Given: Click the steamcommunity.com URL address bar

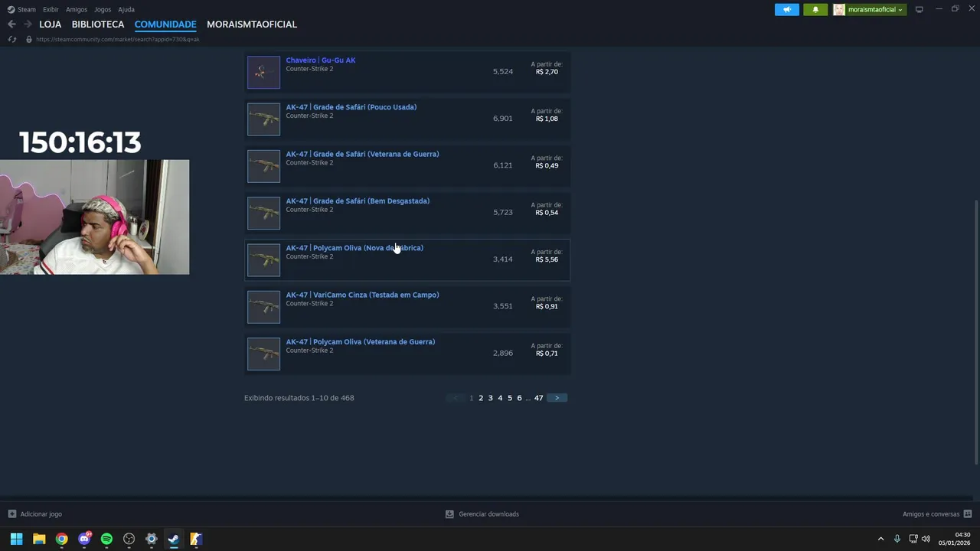Looking at the screenshot, I should [117, 39].
